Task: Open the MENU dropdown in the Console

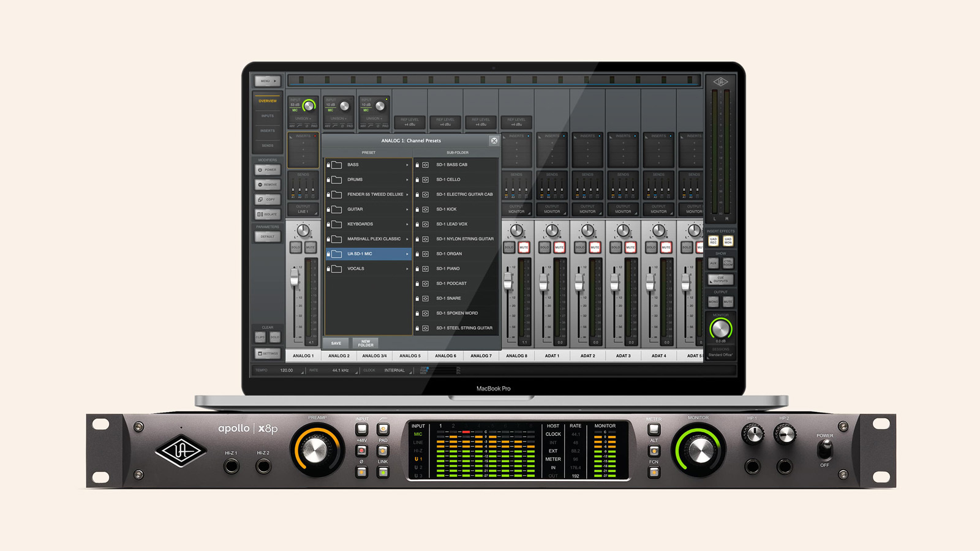Action: pos(268,81)
